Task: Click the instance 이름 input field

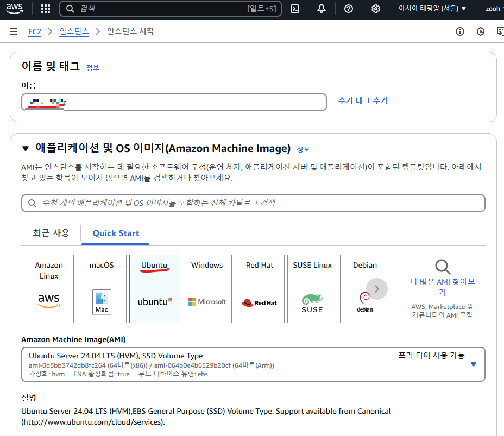Action: pyautogui.click(x=174, y=102)
